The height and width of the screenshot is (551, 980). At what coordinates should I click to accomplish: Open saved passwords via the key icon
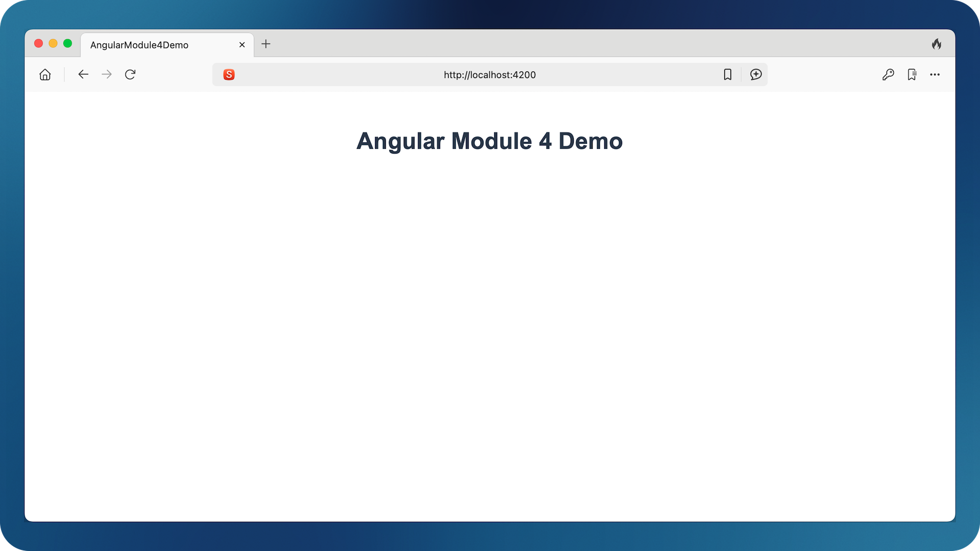[889, 74]
